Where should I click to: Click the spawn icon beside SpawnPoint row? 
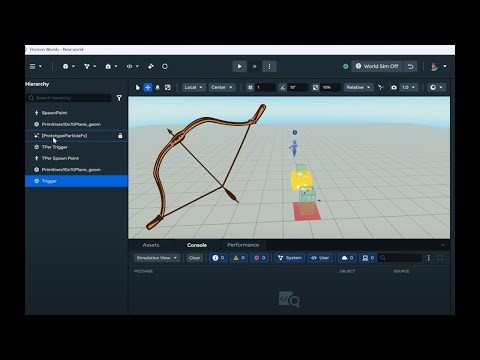37,113
